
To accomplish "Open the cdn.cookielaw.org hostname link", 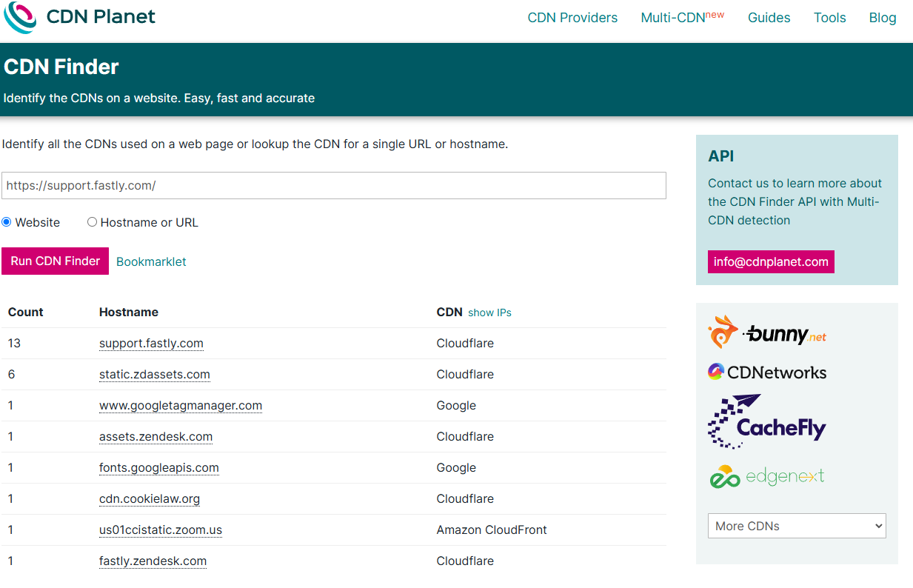I will pos(150,499).
